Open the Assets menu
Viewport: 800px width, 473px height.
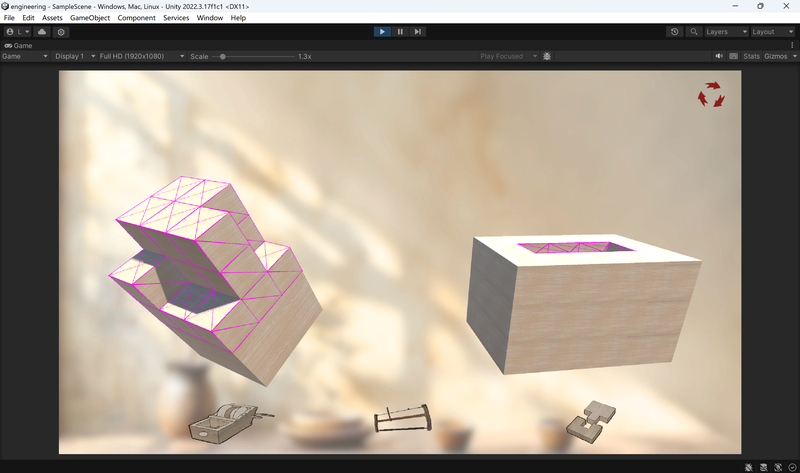(x=52, y=18)
